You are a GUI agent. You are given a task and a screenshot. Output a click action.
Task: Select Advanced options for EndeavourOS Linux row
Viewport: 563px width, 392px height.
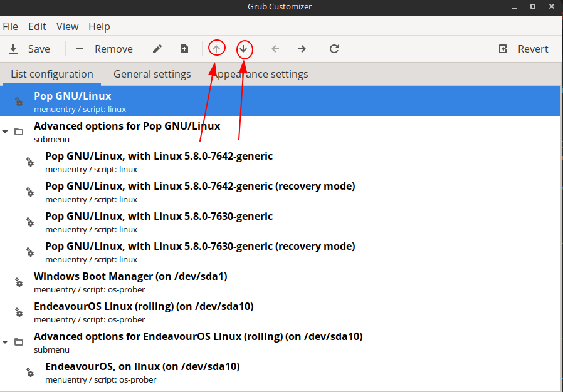click(x=280, y=342)
